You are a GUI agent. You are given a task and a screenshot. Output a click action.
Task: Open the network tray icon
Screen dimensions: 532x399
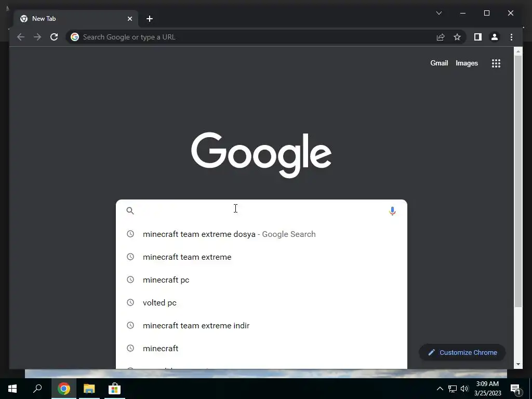[453, 389]
